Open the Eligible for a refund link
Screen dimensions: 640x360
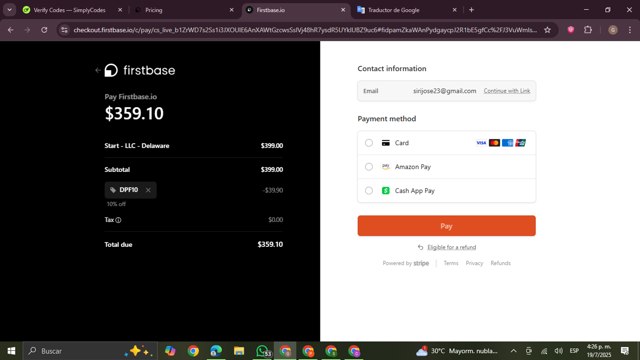451,247
